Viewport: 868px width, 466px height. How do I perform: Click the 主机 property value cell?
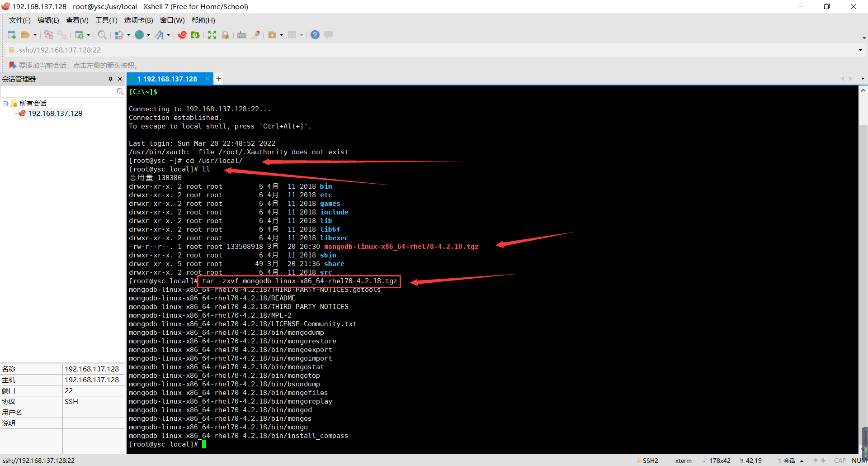tap(94, 380)
